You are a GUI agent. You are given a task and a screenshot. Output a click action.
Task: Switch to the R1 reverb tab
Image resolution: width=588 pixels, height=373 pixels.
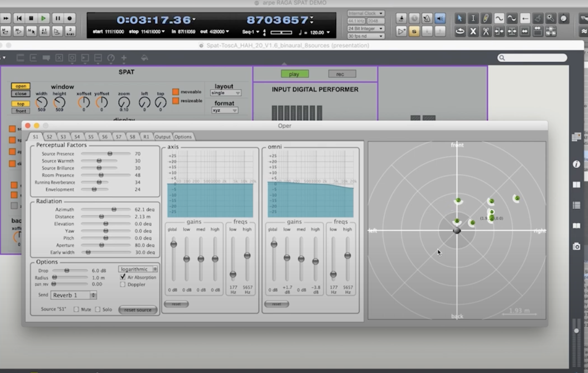tap(146, 136)
